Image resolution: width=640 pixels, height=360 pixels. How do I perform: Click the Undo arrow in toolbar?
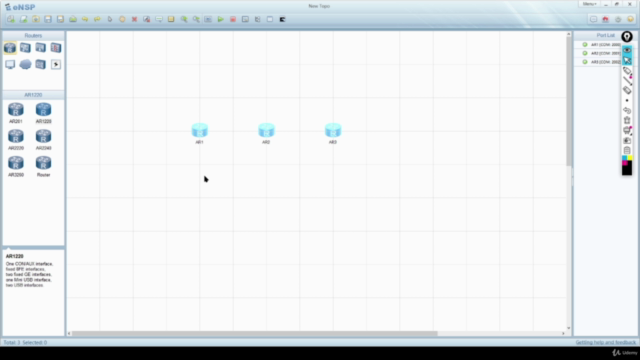(85, 19)
